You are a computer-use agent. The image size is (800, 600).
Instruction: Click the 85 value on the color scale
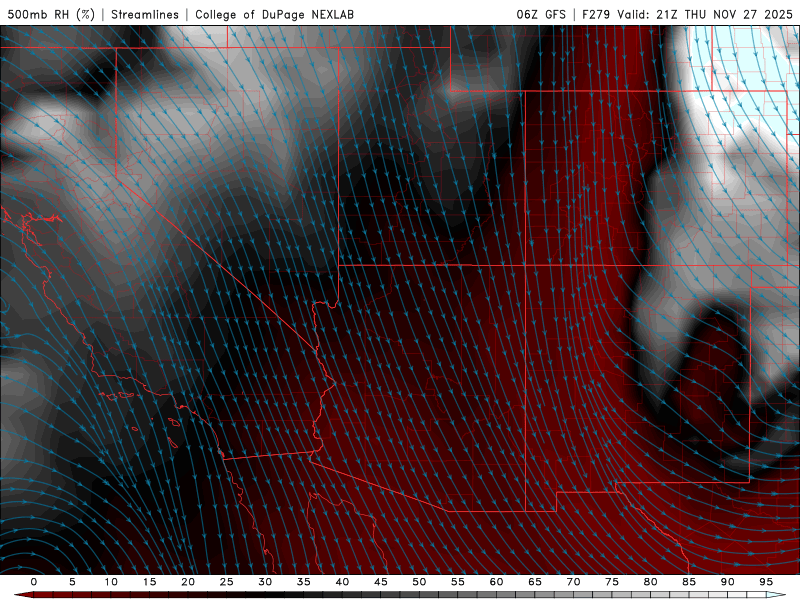click(x=689, y=582)
